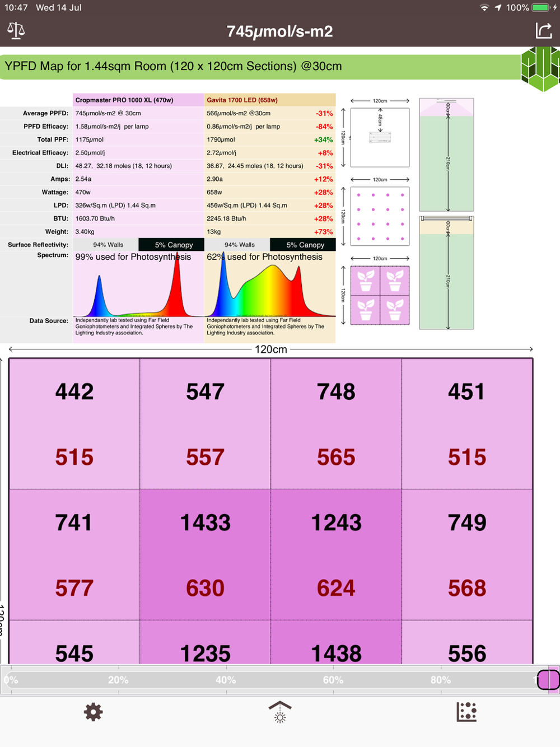
Task: Tap the Wi-Fi status icon
Action: click(x=484, y=8)
